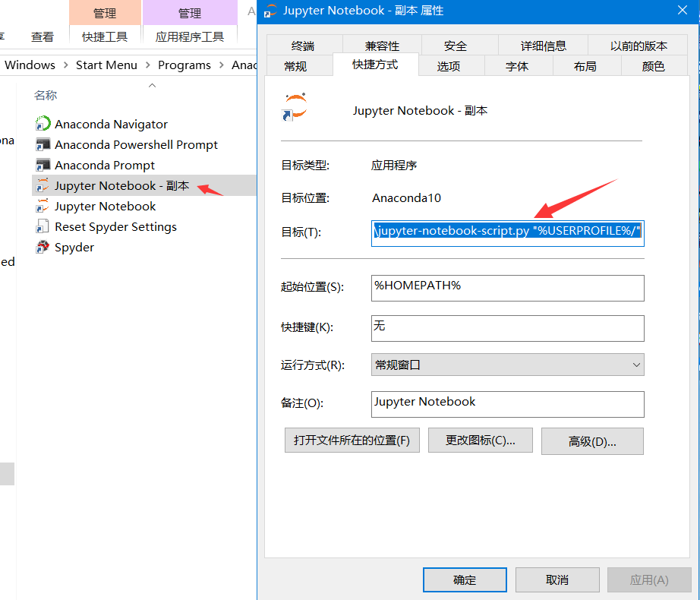The height and width of the screenshot is (600, 700).
Task: Open the 查看 ribbon tab in Explorer
Action: click(43, 36)
